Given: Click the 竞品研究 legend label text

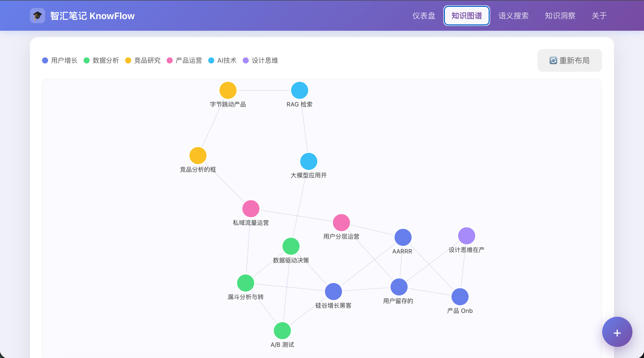Looking at the screenshot, I should click(147, 60).
